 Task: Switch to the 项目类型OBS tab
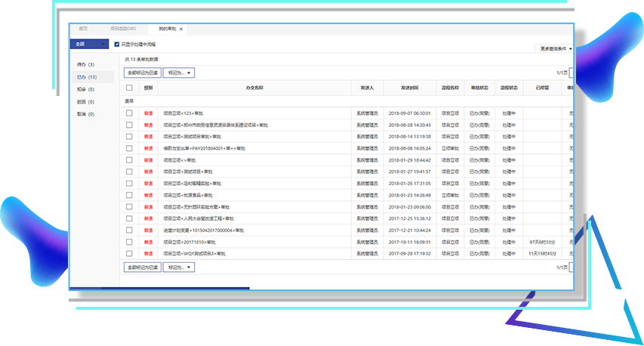120,29
